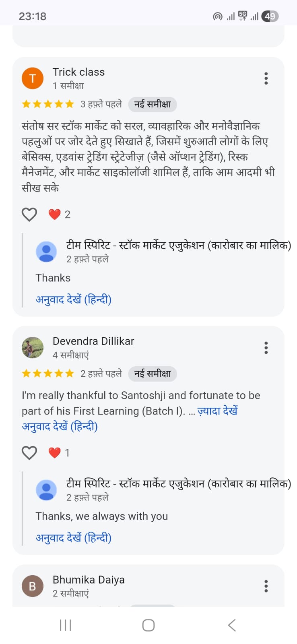
Task: Open Devendra Dillikar reviewer name
Action: coord(93,341)
